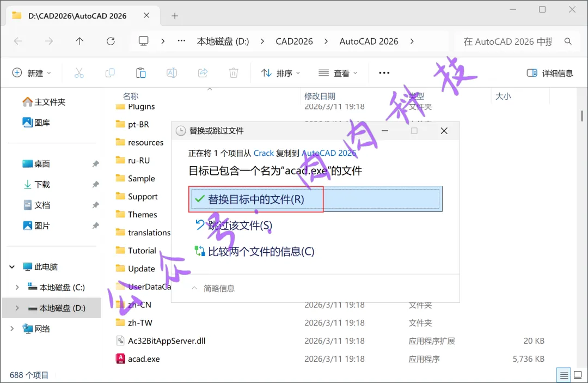Select the zh-TW folder row

click(x=330, y=323)
